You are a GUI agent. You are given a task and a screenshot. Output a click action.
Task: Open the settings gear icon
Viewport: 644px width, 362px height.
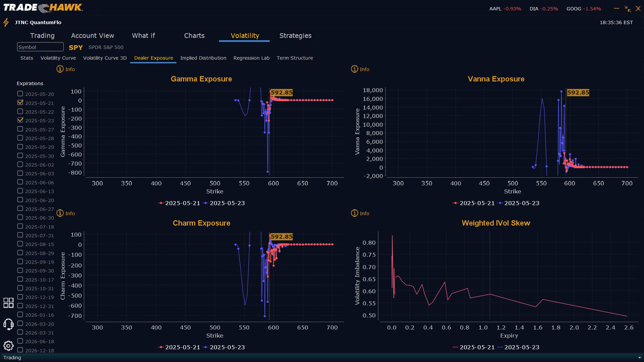(8, 346)
